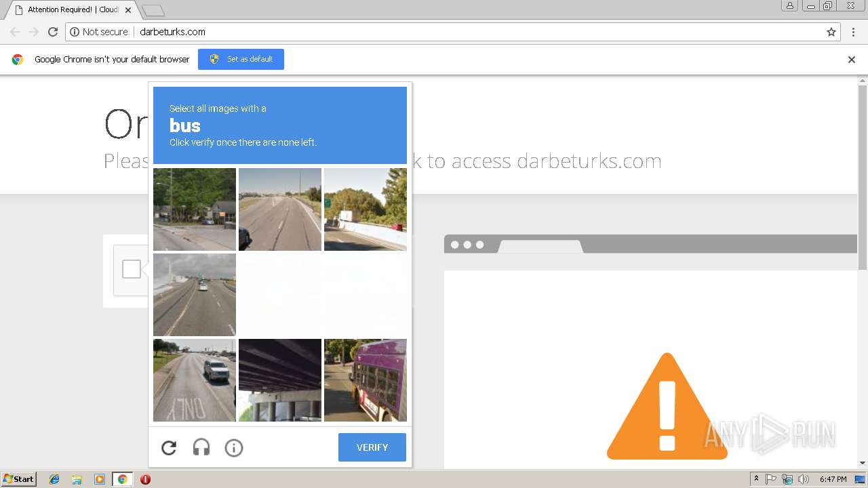This screenshot has width=868, height=488.
Task: Open captcha help info icon
Action: [234, 447]
